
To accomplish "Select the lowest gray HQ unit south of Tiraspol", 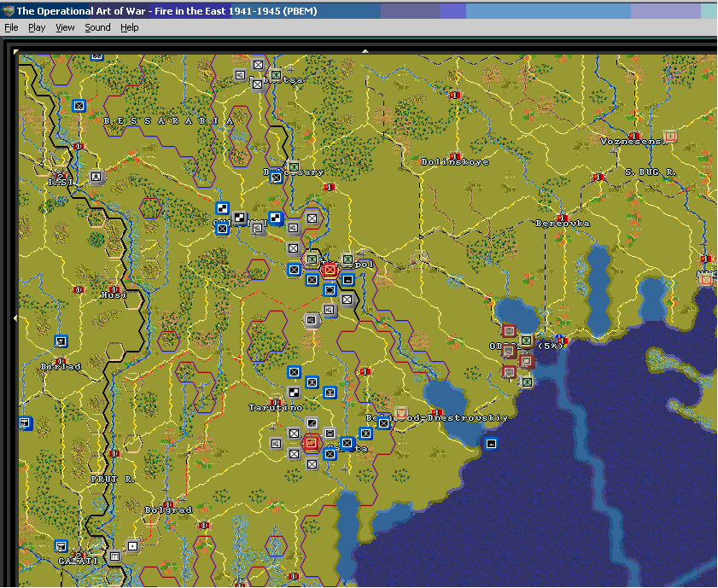I will [312, 320].
